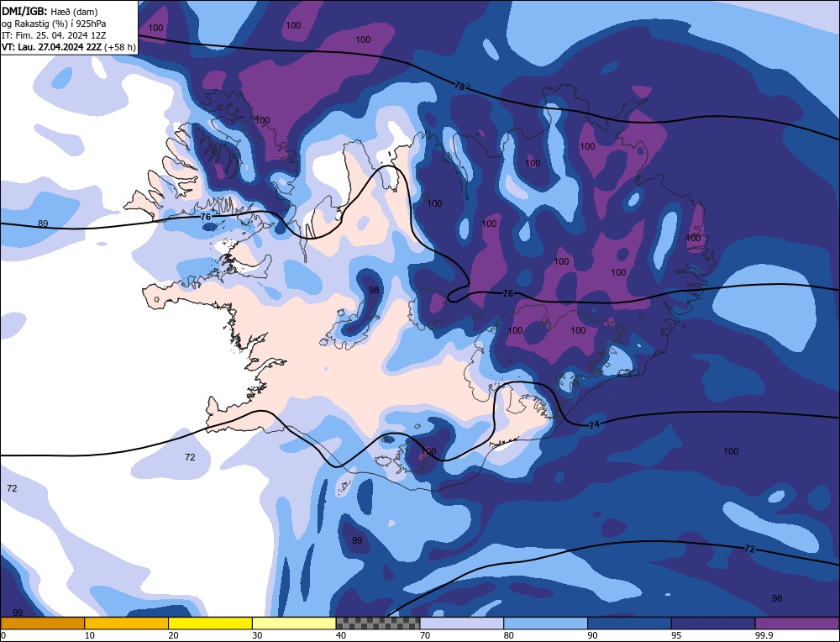The height and width of the screenshot is (642, 840).
Task: Click the gray checkered 40–70 legend swatch
Action: (x=378, y=623)
